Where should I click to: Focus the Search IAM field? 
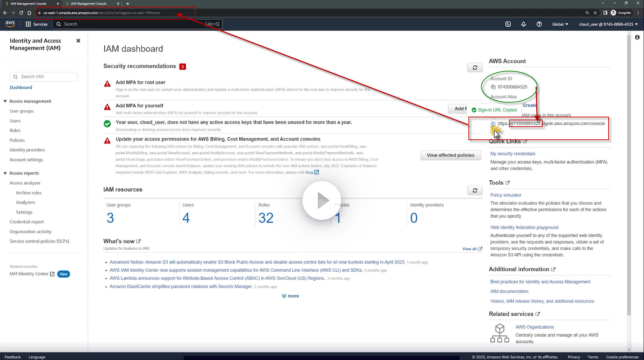[x=44, y=77]
